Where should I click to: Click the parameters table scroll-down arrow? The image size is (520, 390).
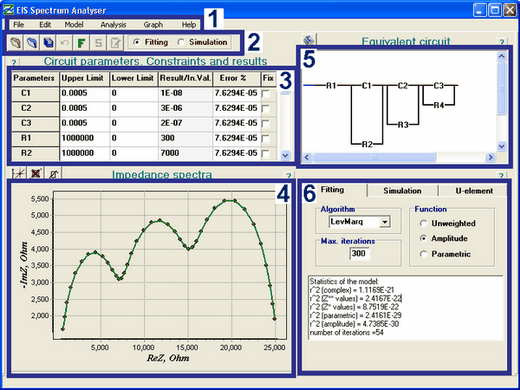tap(285, 155)
